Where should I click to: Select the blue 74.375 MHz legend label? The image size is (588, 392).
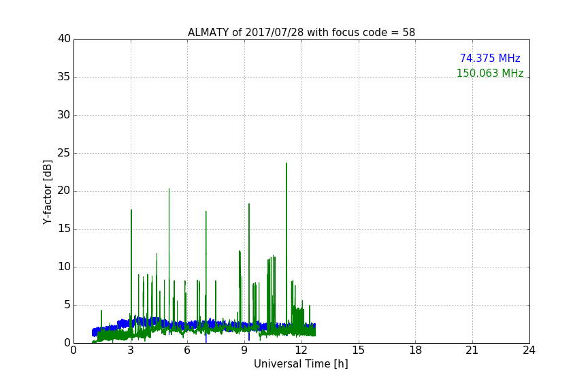click(x=490, y=58)
